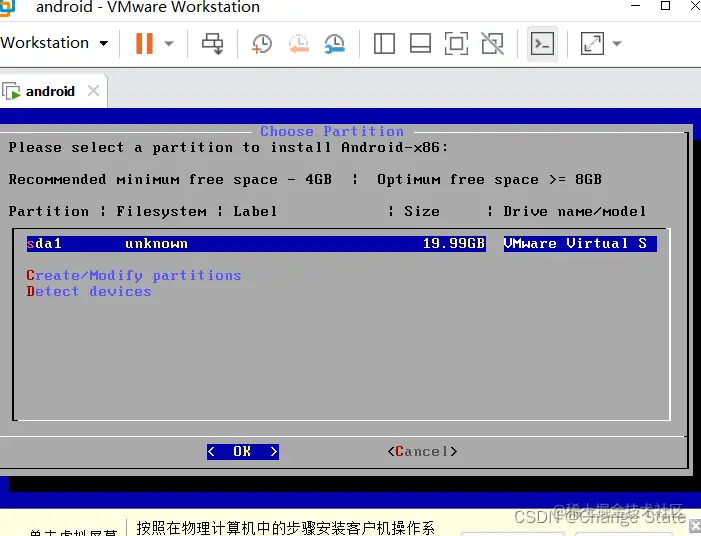Screen dimensions: 701x536
Task: Show or hide the library sidebar
Action: tap(384, 43)
